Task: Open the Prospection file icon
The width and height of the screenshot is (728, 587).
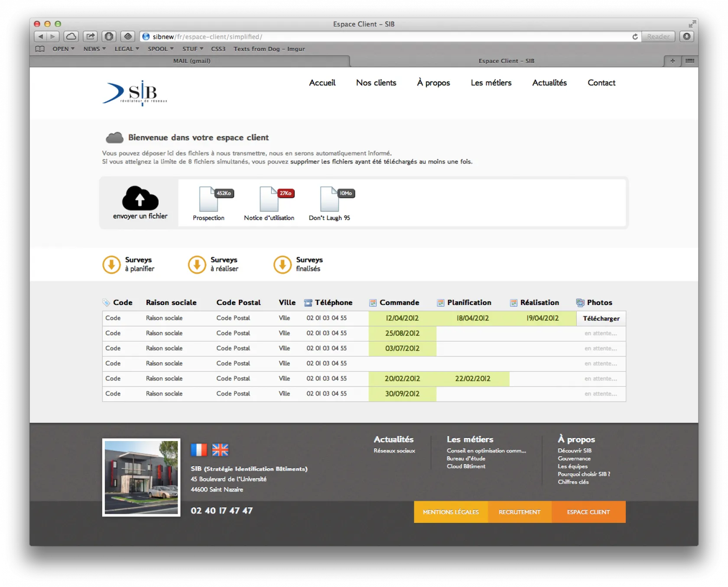Action: tap(209, 199)
